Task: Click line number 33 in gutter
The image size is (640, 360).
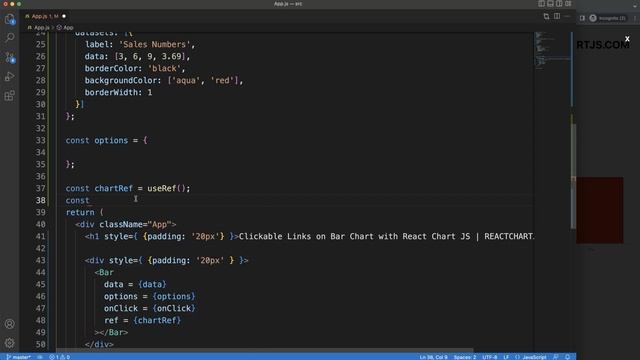Action: (40, 140)
